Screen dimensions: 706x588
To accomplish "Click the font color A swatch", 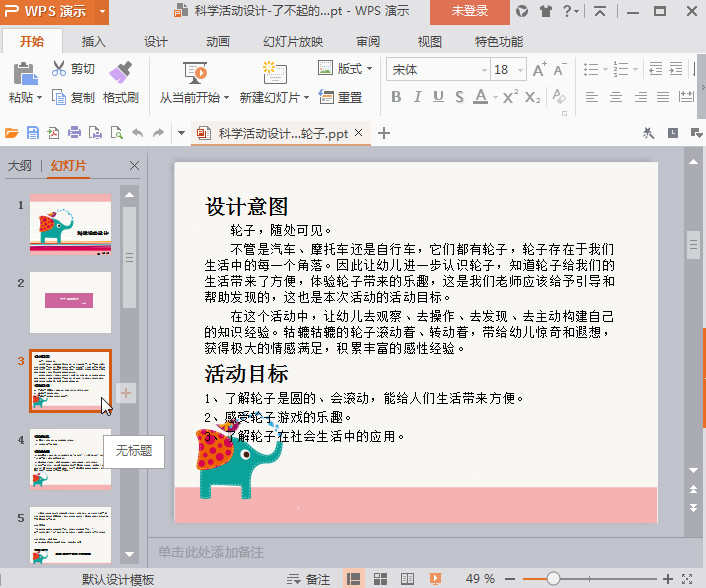I will point(481,96).
